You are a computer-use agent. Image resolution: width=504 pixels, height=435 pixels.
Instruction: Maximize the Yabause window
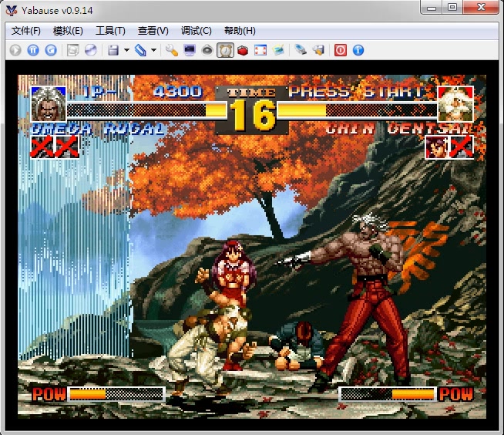pos(452,7)
